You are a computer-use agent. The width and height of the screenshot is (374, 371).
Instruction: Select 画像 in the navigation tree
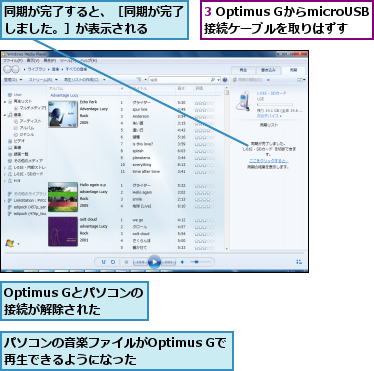click(15, 148)
